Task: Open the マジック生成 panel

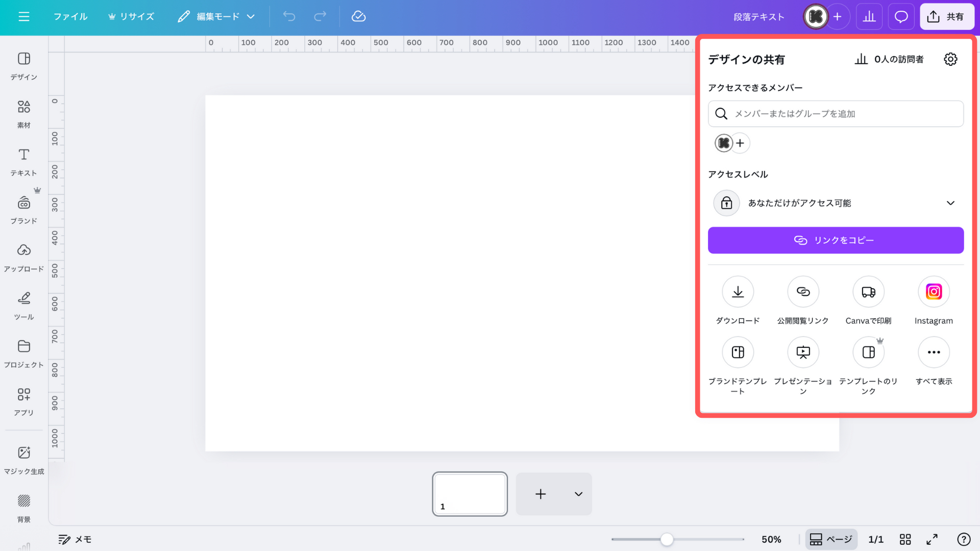Action: tap(24, 460)
